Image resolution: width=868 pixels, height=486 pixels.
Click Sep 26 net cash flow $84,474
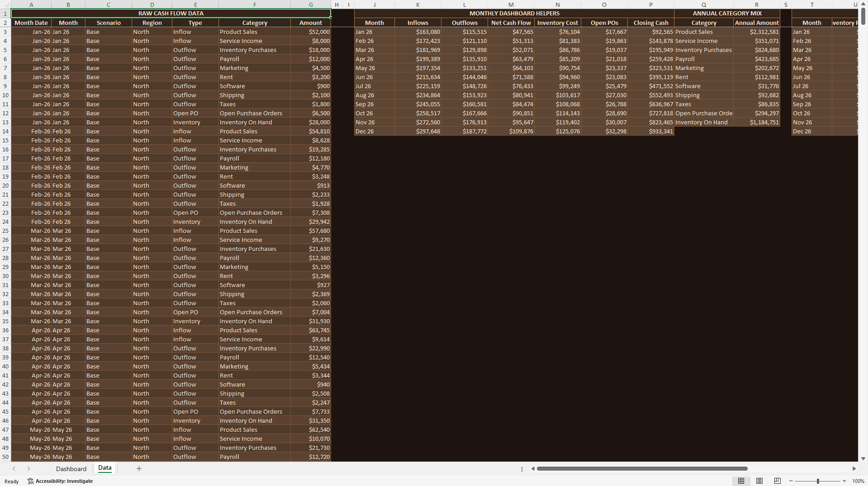[x=511, y=104]
